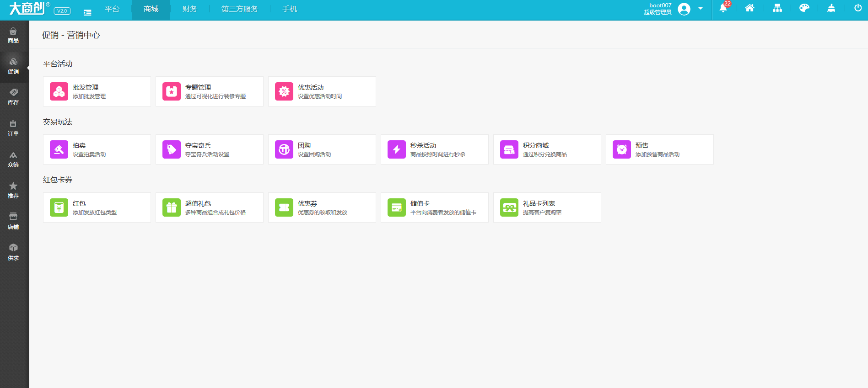Open the sitemap icon in header

[x=777, y=8]
